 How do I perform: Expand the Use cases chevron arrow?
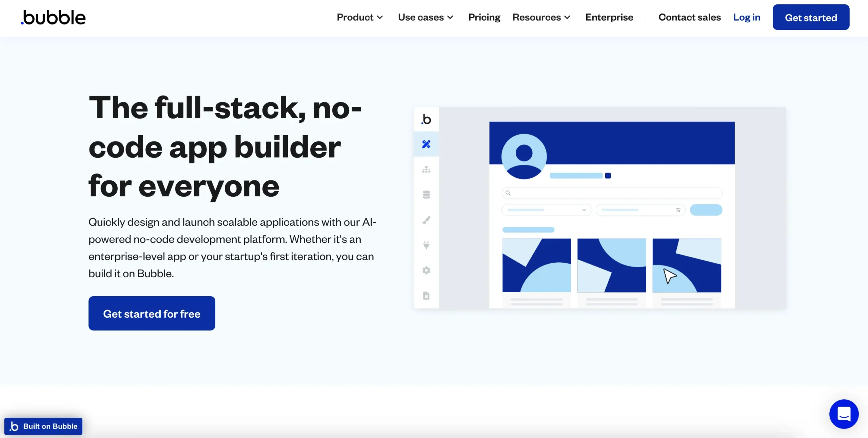click(x=450, y=18)
